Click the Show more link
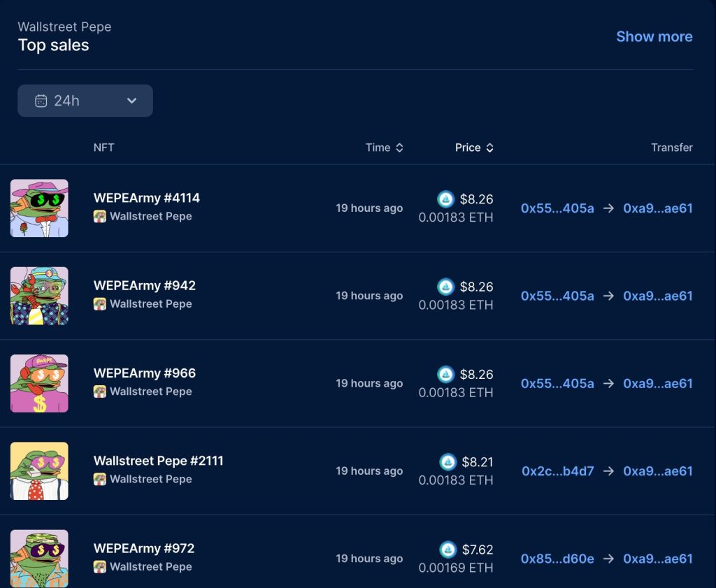This screenshot has width=716, height=588. tap(654, 36)
